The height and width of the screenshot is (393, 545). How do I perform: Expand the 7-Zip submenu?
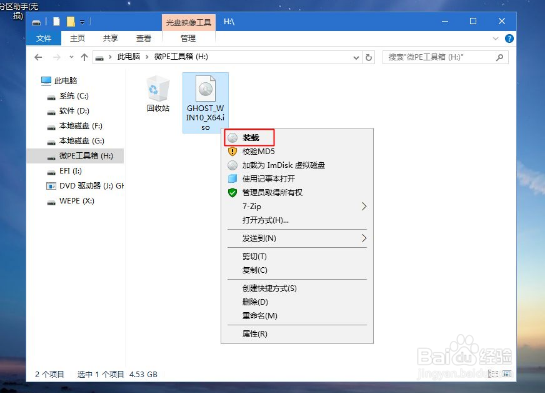[297, 206]
